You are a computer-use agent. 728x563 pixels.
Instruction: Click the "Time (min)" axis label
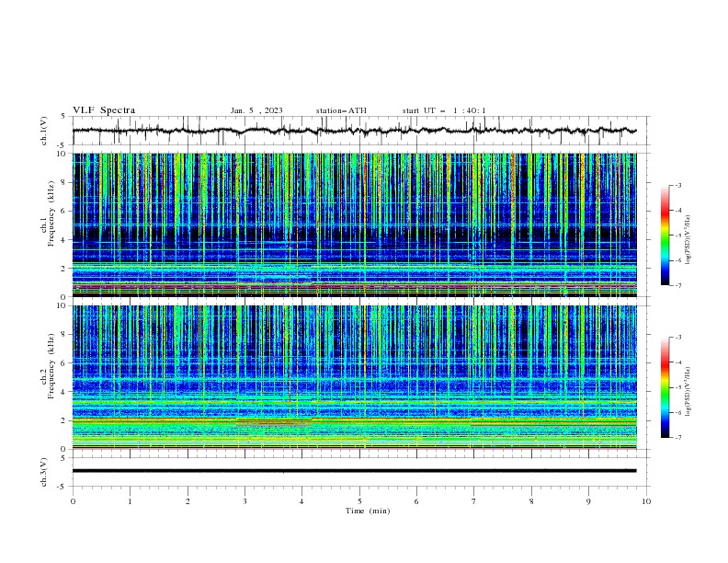368,511
